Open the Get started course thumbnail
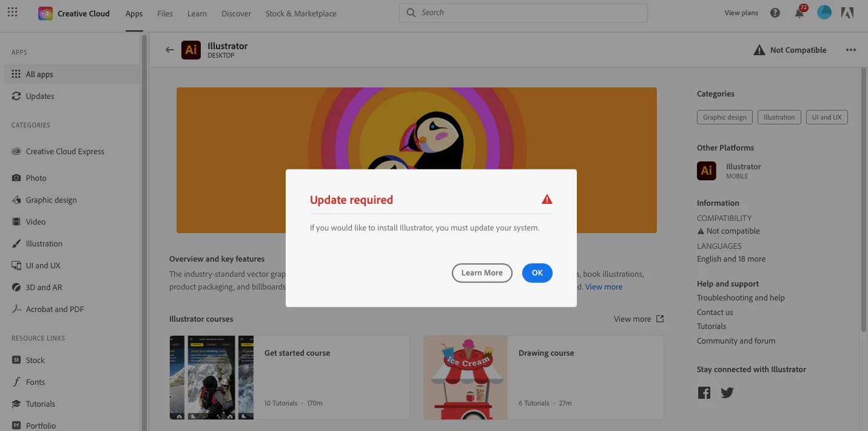This screenshot has height=431, width=868. (x=212, y=378)
